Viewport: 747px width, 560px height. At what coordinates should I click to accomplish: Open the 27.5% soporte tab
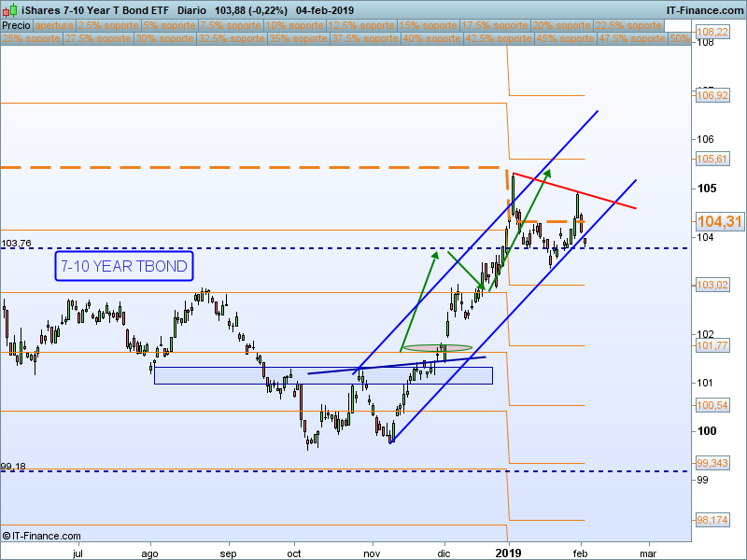[98, 38]
